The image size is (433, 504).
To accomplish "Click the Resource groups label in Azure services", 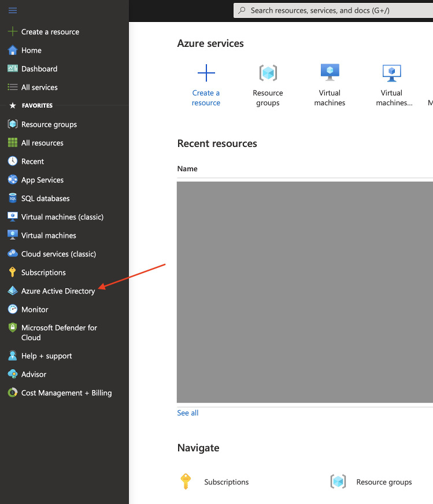I will coord(268,98).
